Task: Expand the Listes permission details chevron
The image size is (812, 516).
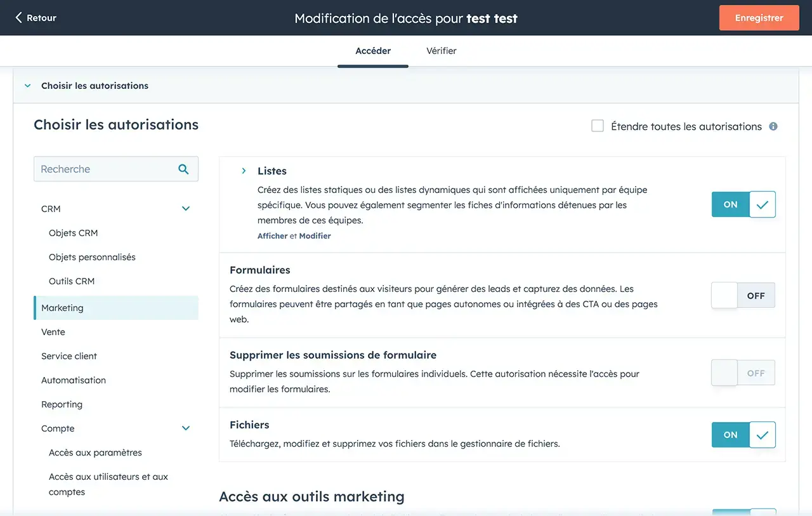Action: [x=244, y=171]
